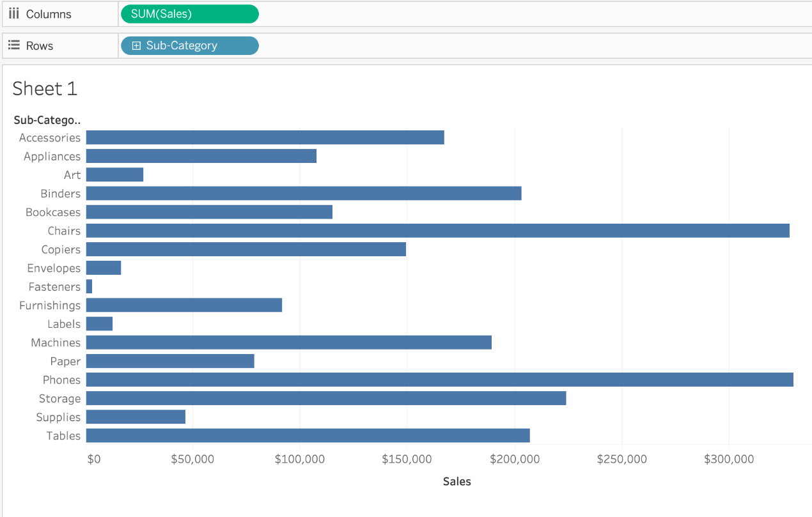Select the Copiers sales bar
The width and height of the screenshot is (812, 517).
point(246,250)
